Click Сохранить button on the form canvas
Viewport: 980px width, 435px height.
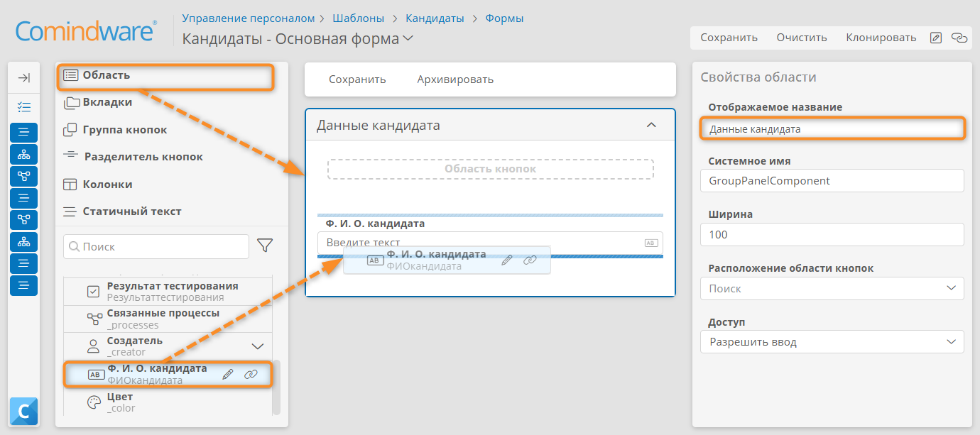pos(357,79)
